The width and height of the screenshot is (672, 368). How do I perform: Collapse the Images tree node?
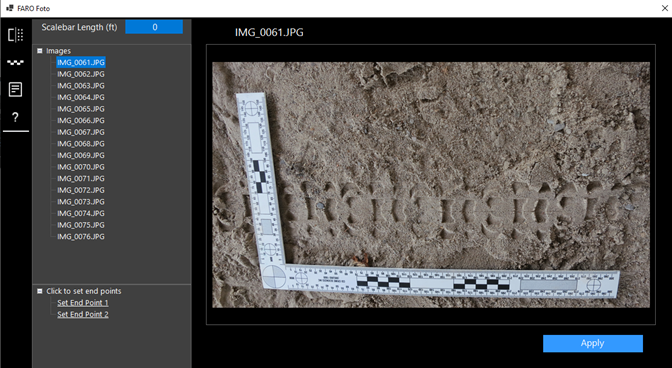pos(40,51)
